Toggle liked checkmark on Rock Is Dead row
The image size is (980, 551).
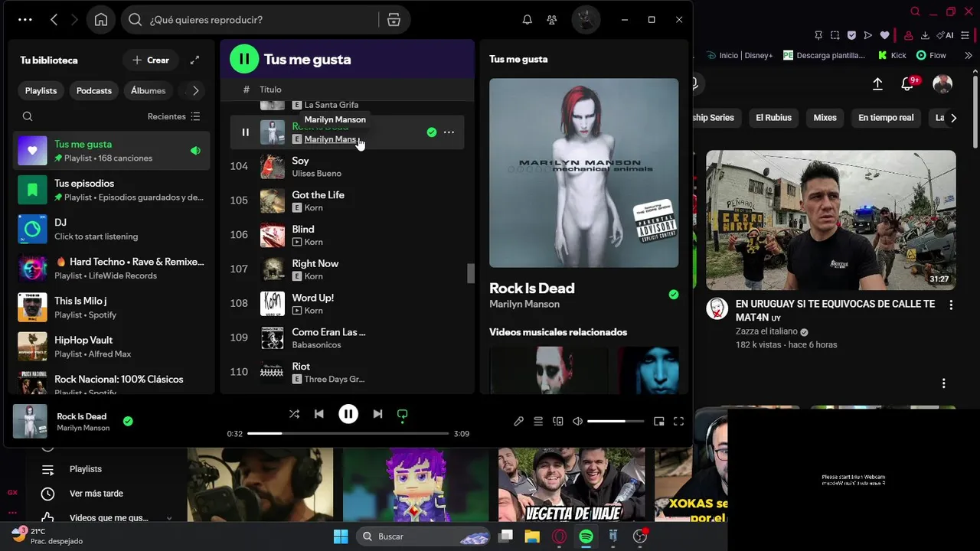[432, 132]
